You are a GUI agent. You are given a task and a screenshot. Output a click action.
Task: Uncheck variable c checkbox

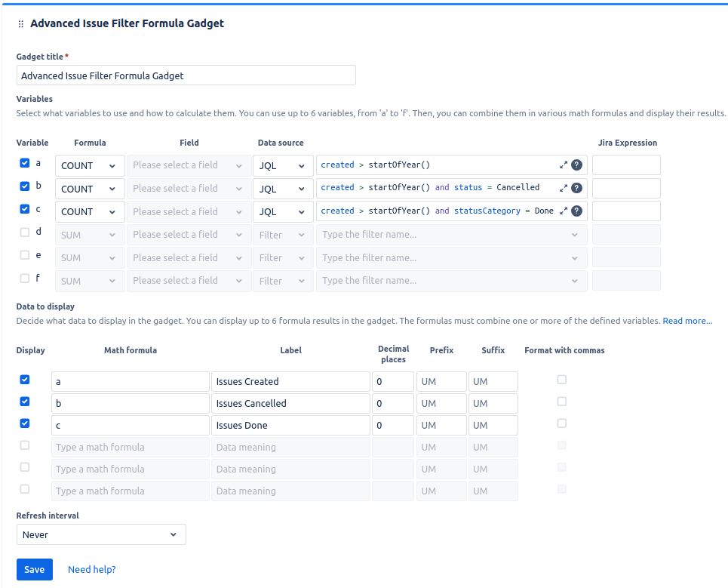[x=25, y=209]
